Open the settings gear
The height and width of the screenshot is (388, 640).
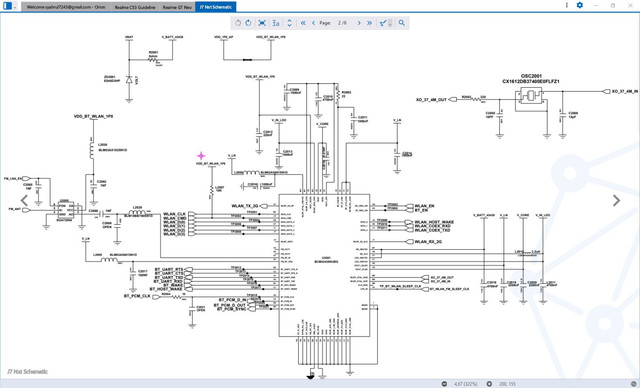580,5
